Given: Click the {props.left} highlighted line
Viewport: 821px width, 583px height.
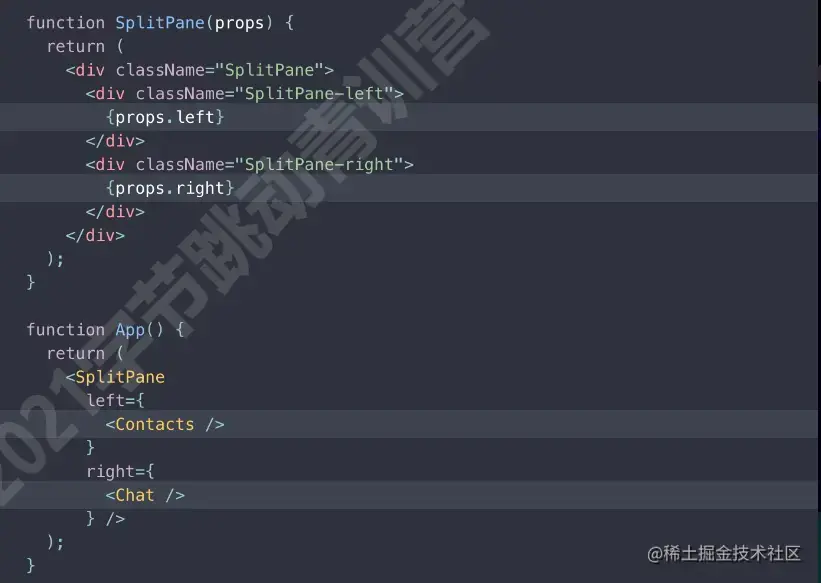Looking at the screenshot, I should 409,117.
